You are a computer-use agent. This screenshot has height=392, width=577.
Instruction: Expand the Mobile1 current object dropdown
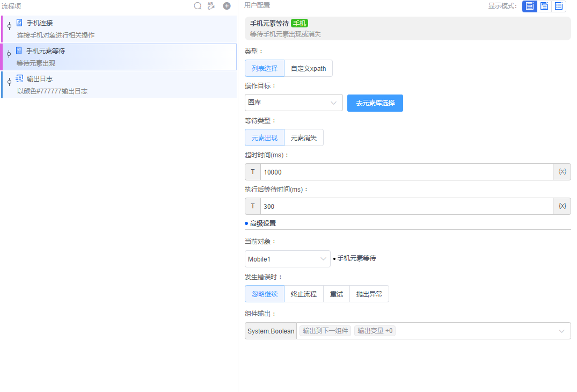[287, 259]
